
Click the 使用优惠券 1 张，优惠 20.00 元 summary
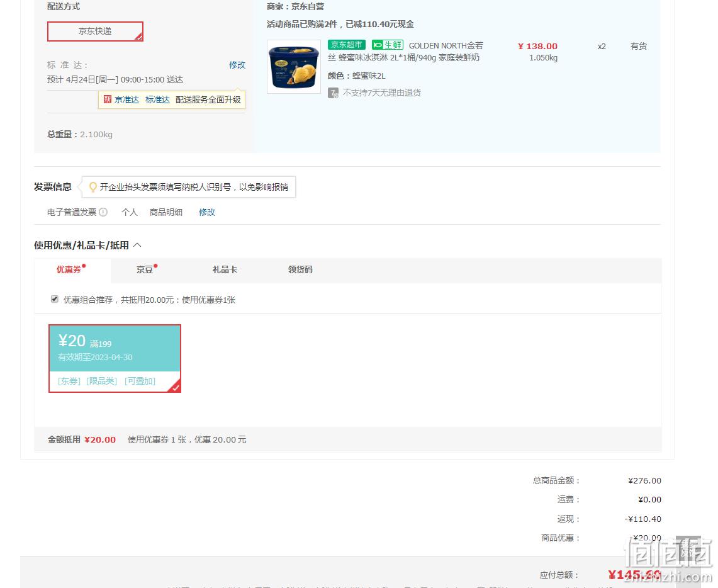187,439
